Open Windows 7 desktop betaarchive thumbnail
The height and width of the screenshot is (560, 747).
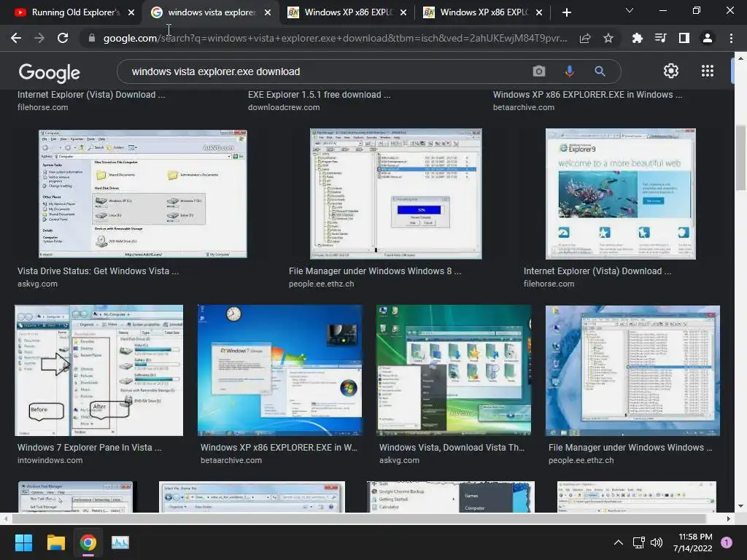coord(279,370)
